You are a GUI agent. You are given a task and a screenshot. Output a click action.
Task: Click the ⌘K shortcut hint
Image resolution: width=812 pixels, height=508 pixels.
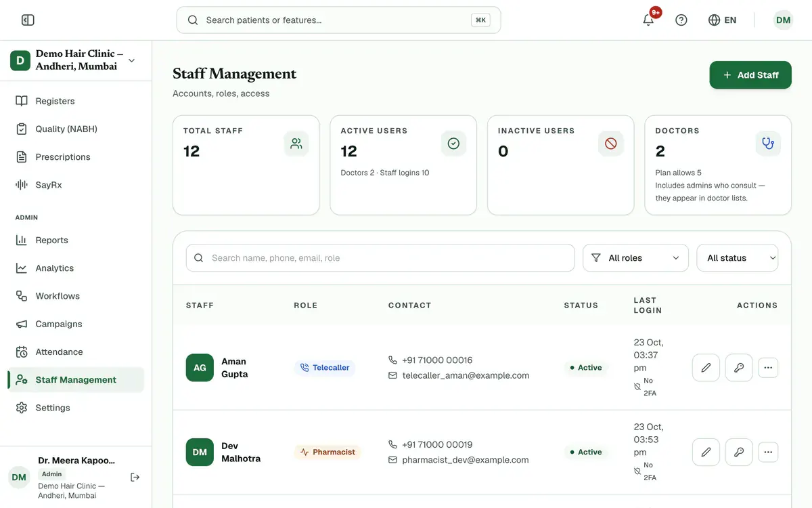(x=480, y=20)
